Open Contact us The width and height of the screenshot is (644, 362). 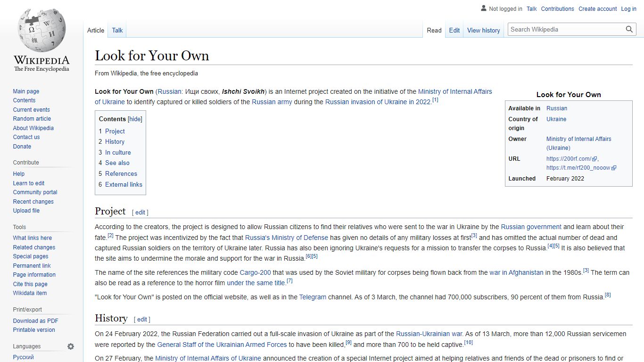[x=26, y=137]
